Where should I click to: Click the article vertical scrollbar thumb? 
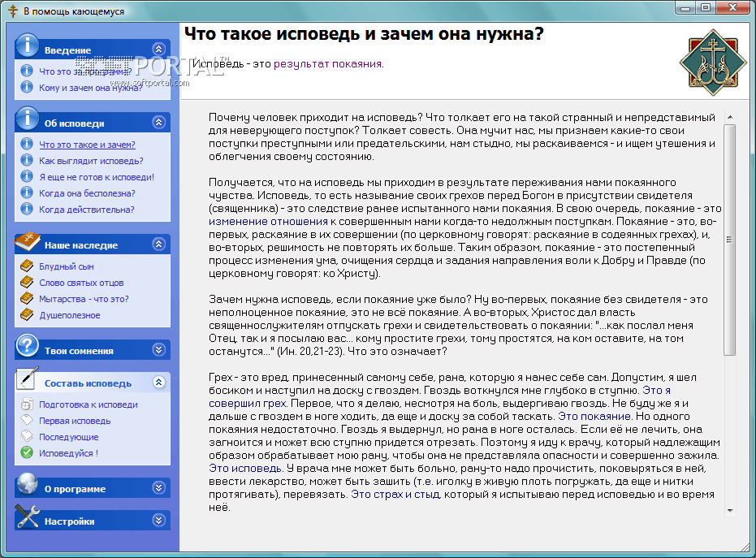(x=730, y=240)
